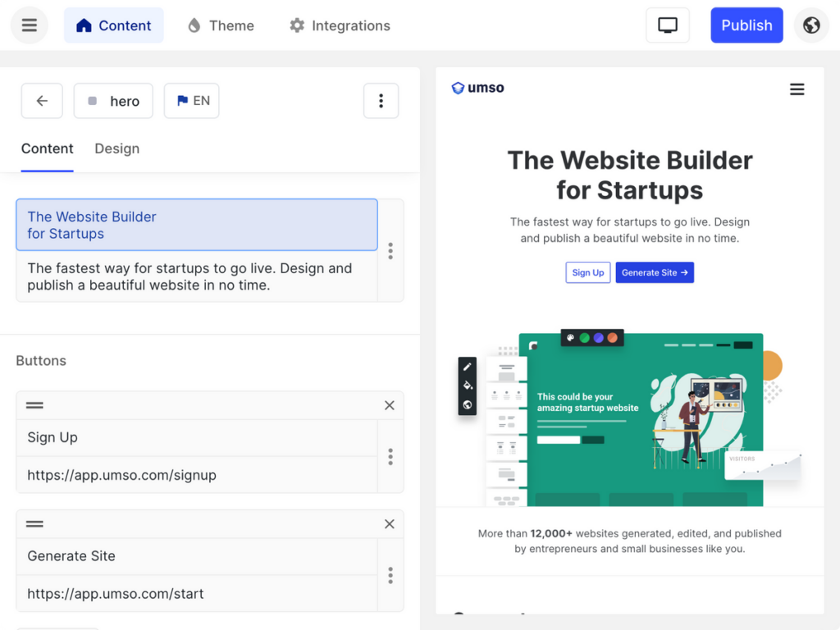This screenshot has width=840, height=630.
Task: Click the globe icon next to Publish
Action: pyautogui.click(x=811, y=25)
